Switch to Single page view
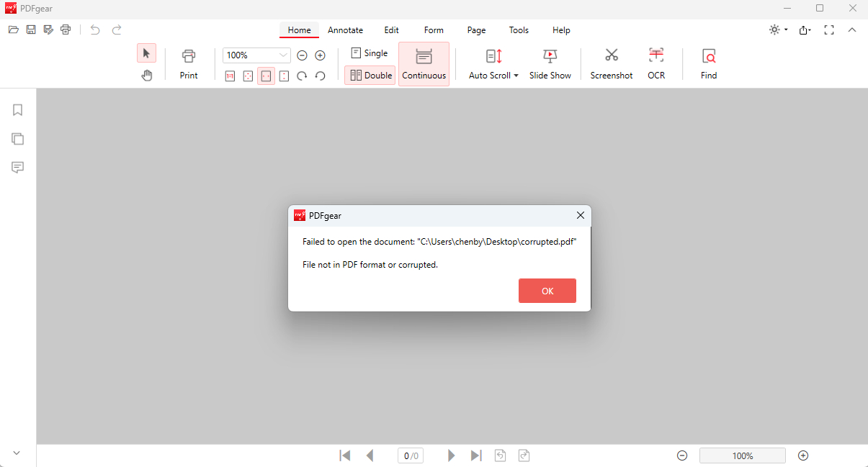This screenshot has height=467, width=868. pos(370,53)
